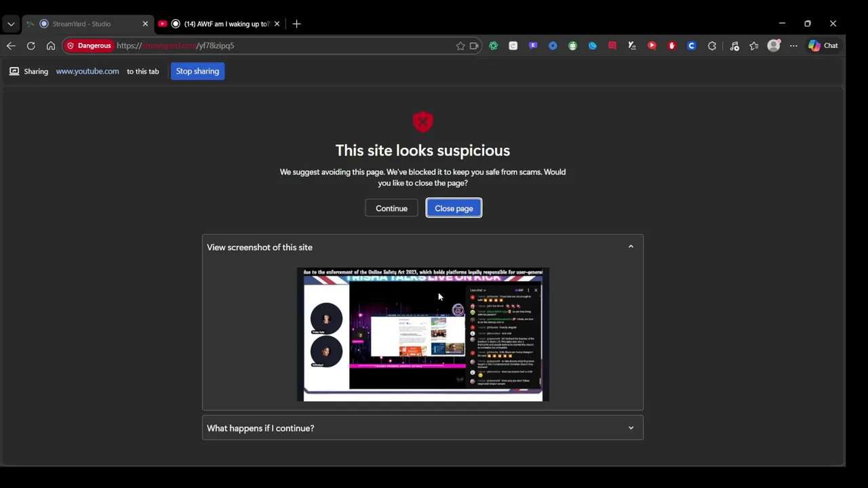
Task: Click the address bar URL
Action: (175, 45)
